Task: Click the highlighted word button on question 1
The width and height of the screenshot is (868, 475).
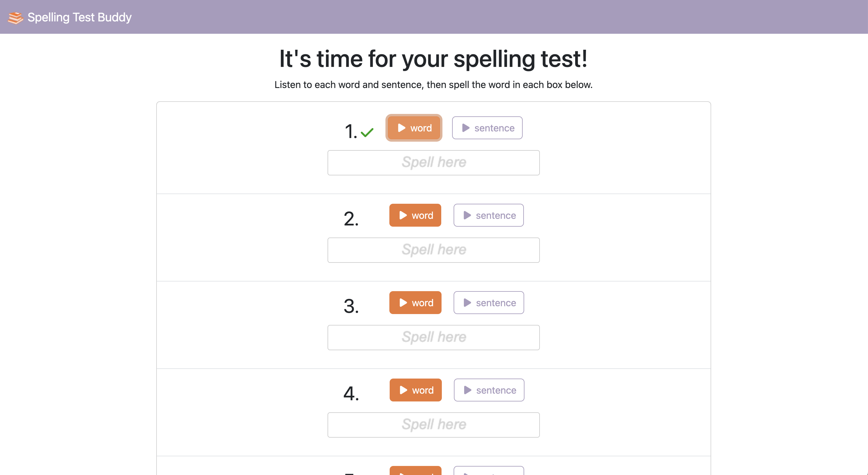Action: (414, 128)
